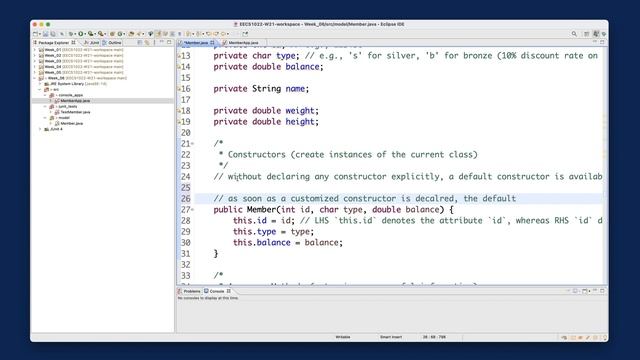Maximize the Console view
This screenshot has width=640, height=360.
(x=602, y=291)
